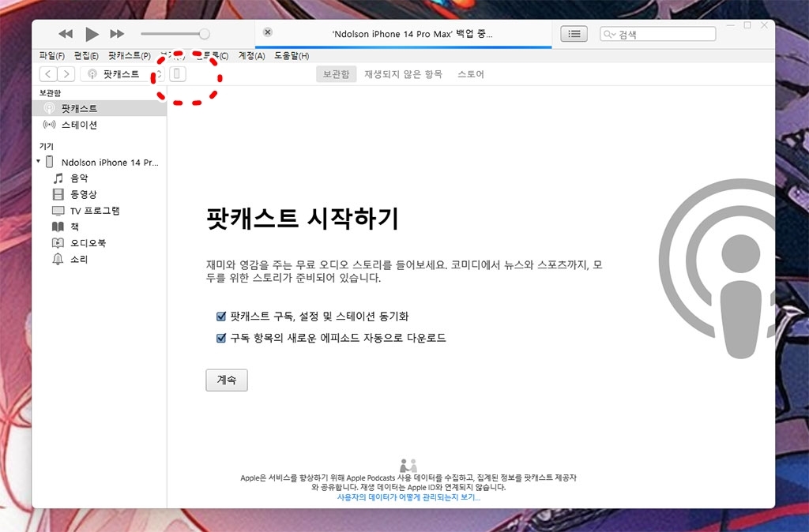This screenshot has width=809, height=532.
Task: Open 소리 under the device
Action: click(x=79, y=260)
